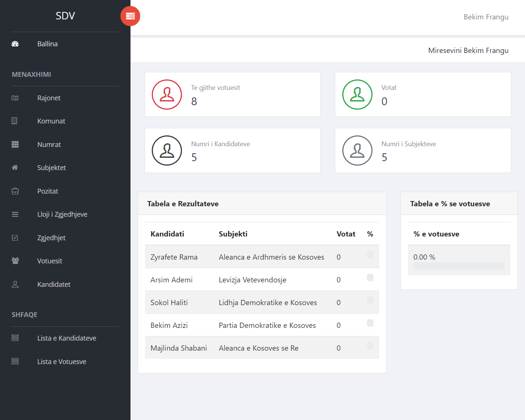Click the Rajonet map icon

point(15,98)
